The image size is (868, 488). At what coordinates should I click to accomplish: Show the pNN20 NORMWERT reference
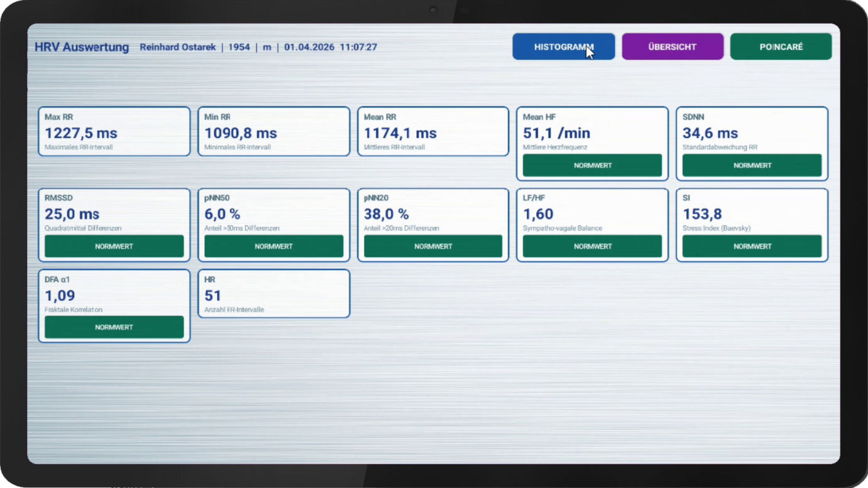pyautogui.click(x=432, y=246)
